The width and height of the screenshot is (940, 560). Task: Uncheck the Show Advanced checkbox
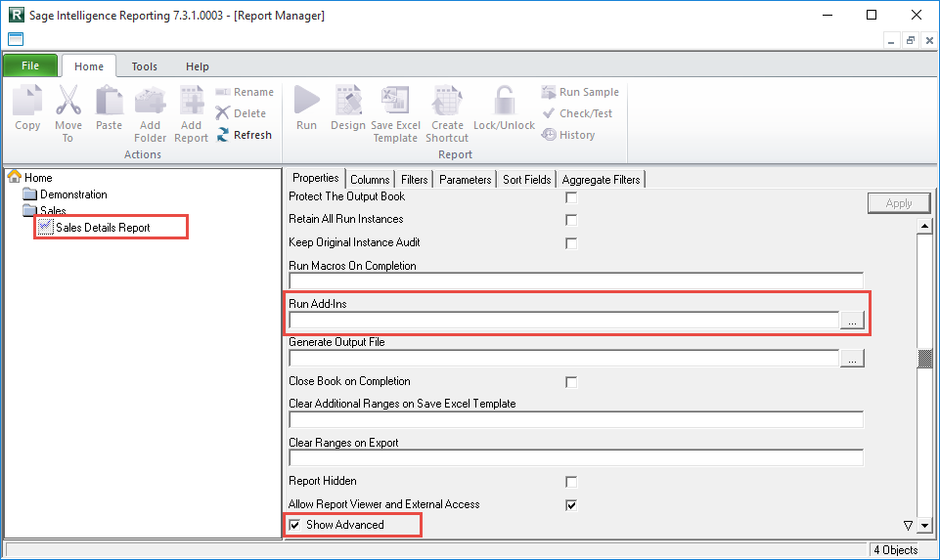click(x=294, y=525)
